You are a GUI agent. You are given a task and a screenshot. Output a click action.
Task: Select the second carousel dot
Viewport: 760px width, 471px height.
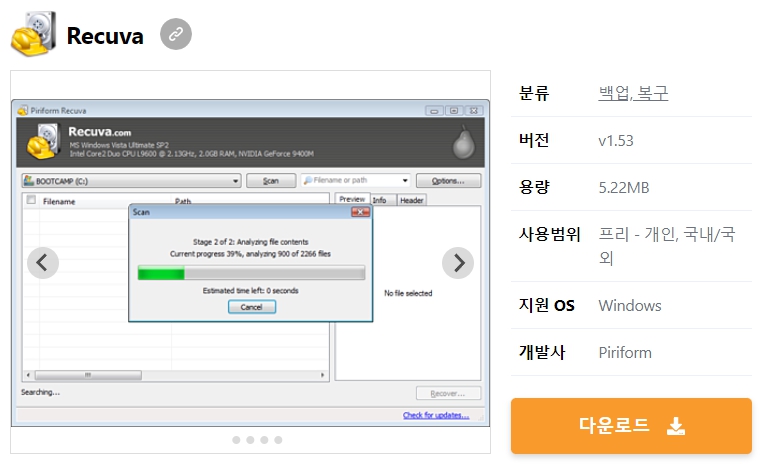250,440
